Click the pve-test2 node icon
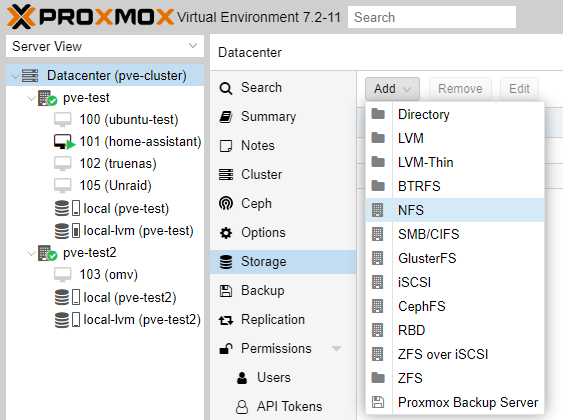The image size is (563, 420). [x=47, y=253]
